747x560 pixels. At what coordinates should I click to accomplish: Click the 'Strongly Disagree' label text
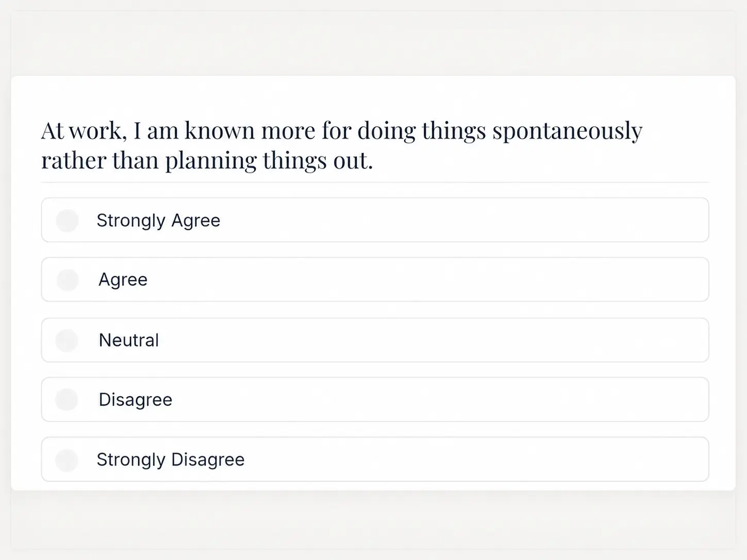[x=171, y=459]
